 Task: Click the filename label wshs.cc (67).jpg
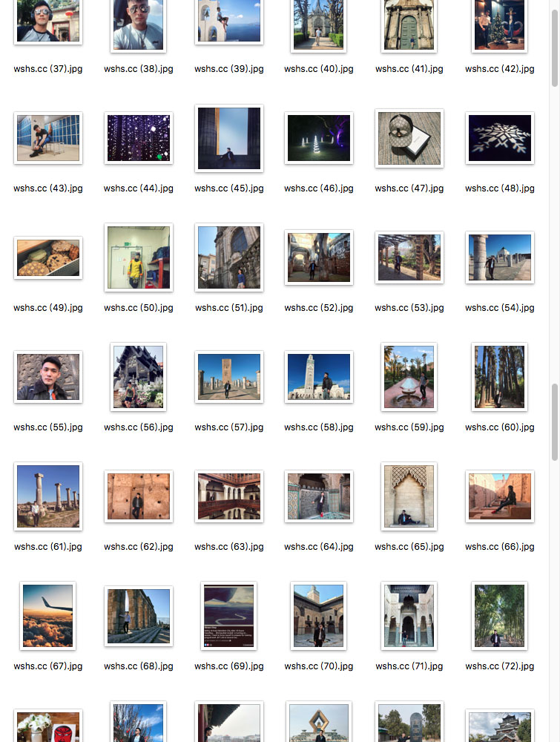click(48, 666)
